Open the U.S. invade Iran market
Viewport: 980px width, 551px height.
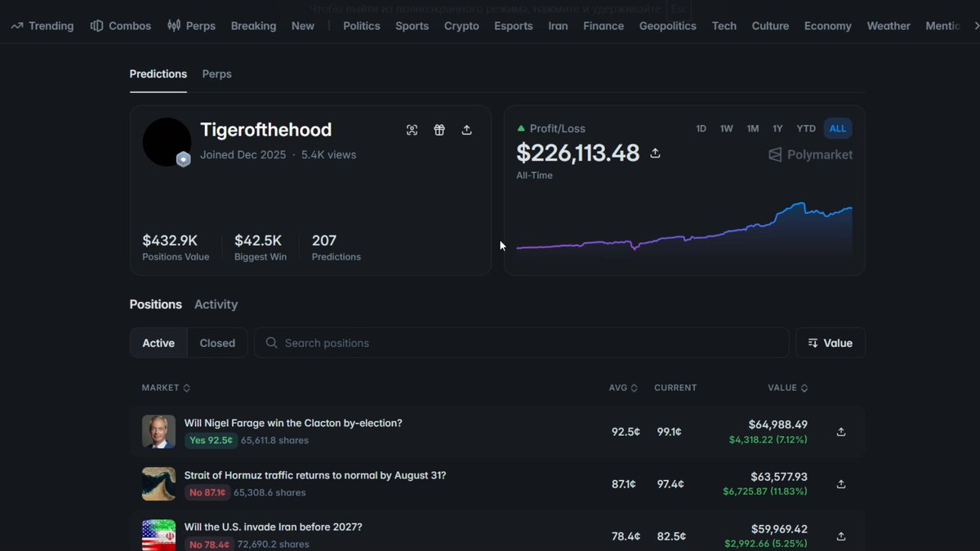click(x=273, y=527)
